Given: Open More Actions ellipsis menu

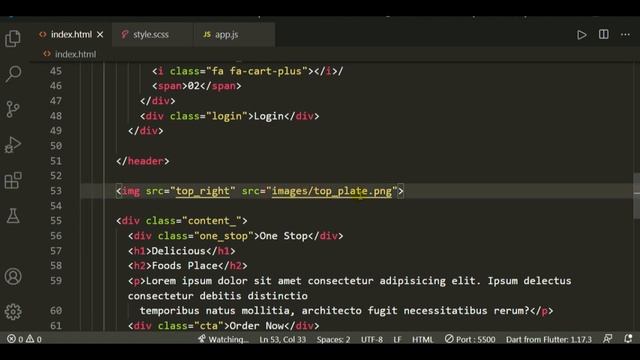Looking at the screenshot, I should (x=625, y=35).
